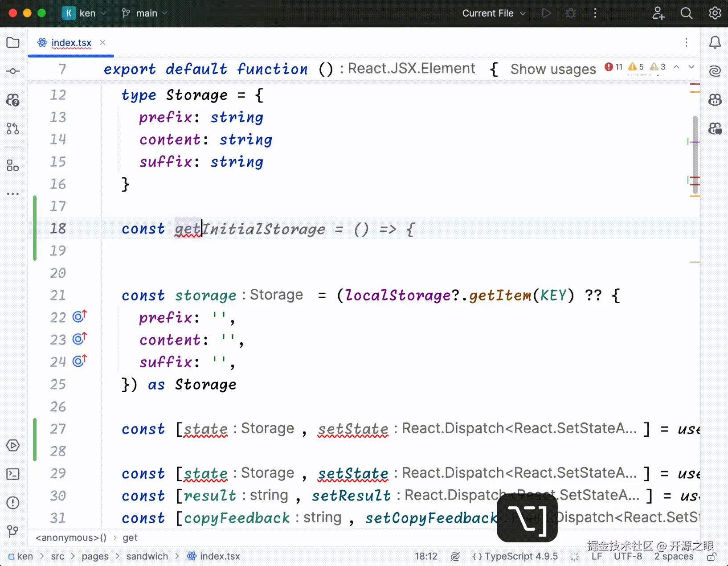Open IDE settings gear
Viewport: 728px width, 566px height.
(715, 13)
